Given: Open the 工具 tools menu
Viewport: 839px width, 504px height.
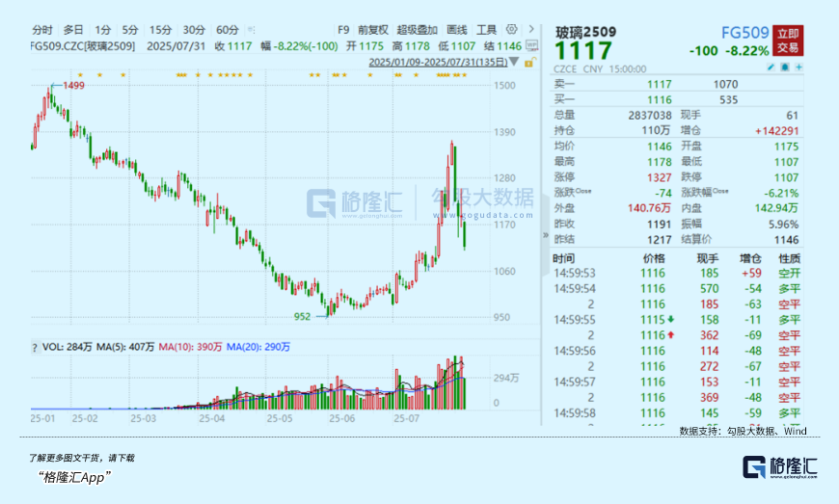Looking at the screenshot, I should (486, 30).
